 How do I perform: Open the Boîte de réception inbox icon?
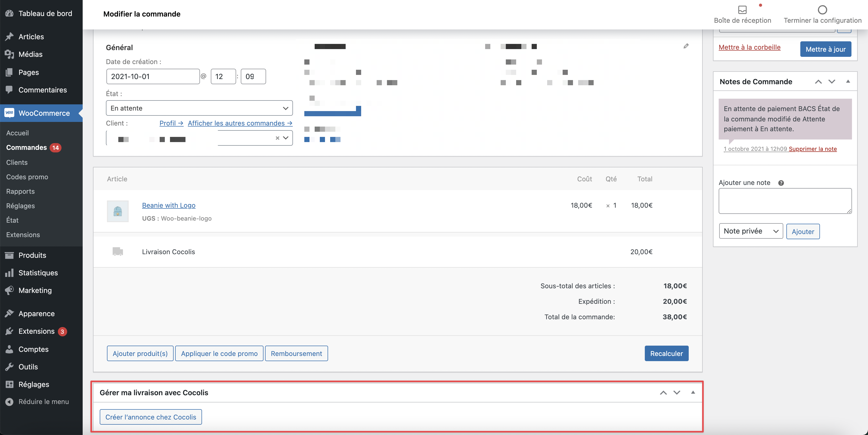(742, 10)
